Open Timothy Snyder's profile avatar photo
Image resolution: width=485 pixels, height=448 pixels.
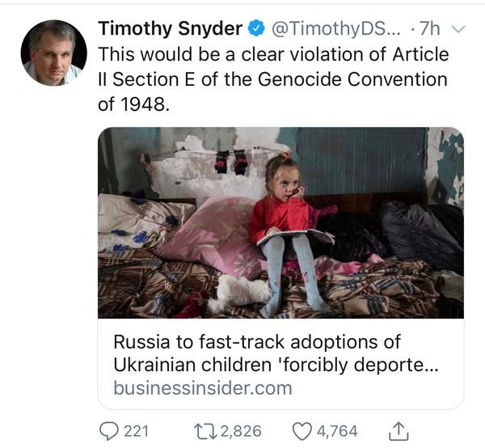pos(53,53)
